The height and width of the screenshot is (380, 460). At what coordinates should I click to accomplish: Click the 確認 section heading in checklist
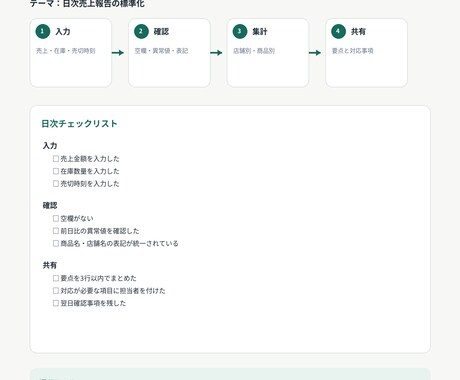click(50, 205)
